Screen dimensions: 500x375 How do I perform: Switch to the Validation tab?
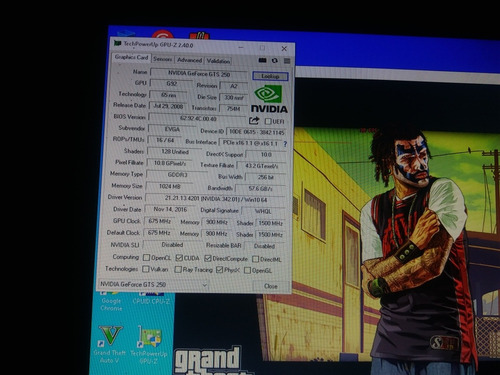coord(218,61)
